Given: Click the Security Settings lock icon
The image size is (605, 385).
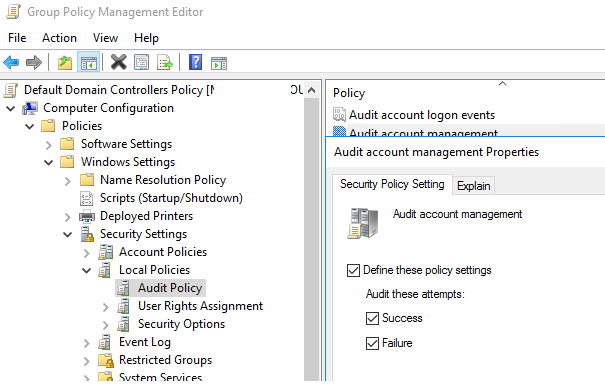Looking at the screenshot, I should [x=87, y=234].
